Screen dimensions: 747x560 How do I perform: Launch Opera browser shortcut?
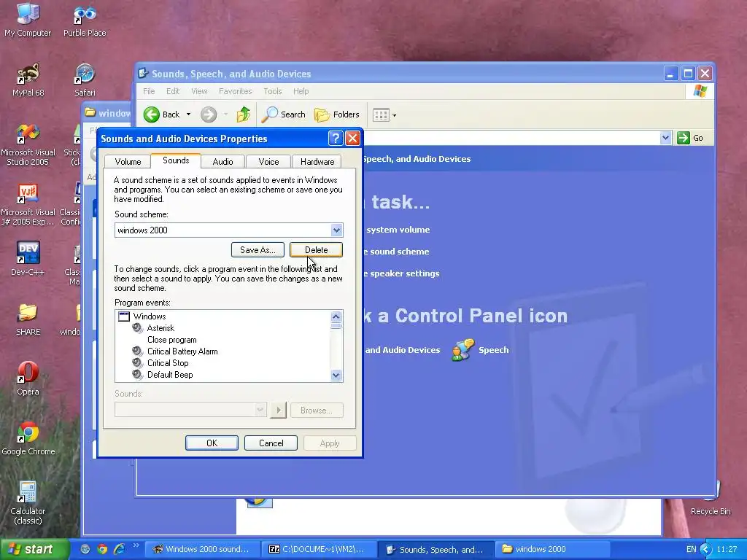click(28, 378)
